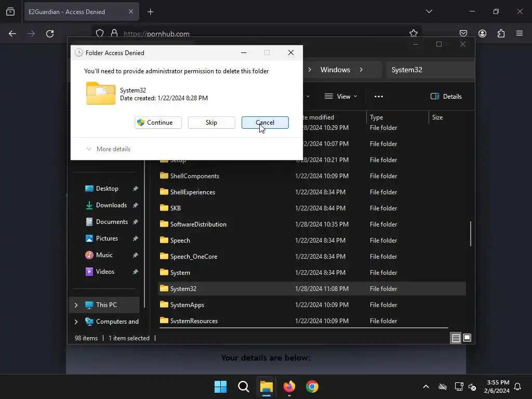Screen dimensions: 532x399
Task: Open the See more ellipsis menu
Action: tap(378, 96)
